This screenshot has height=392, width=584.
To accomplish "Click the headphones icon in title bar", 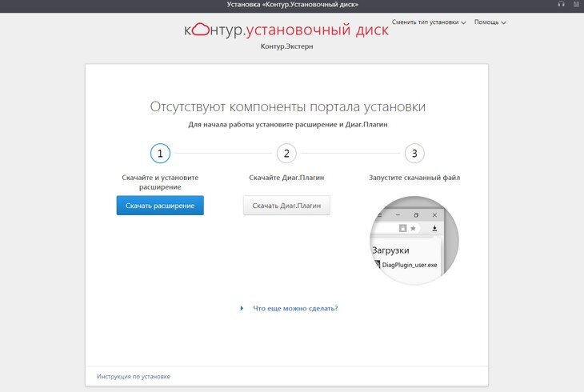I will point(561,4).
